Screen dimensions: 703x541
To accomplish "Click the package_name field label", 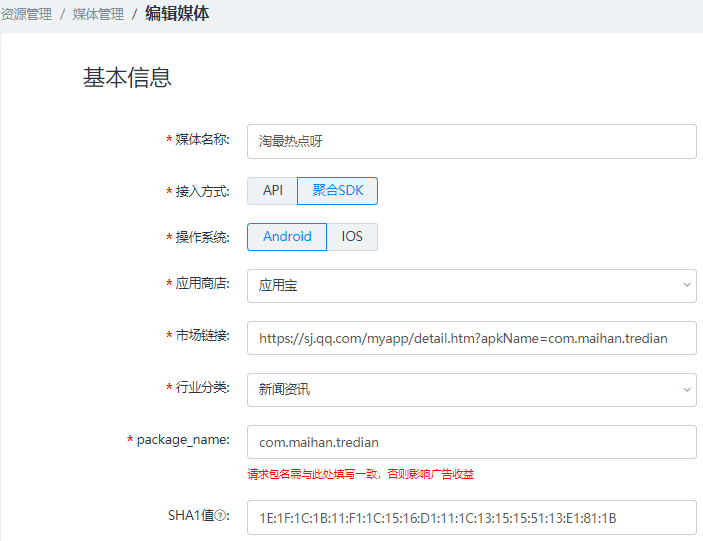I will (183, 440).
